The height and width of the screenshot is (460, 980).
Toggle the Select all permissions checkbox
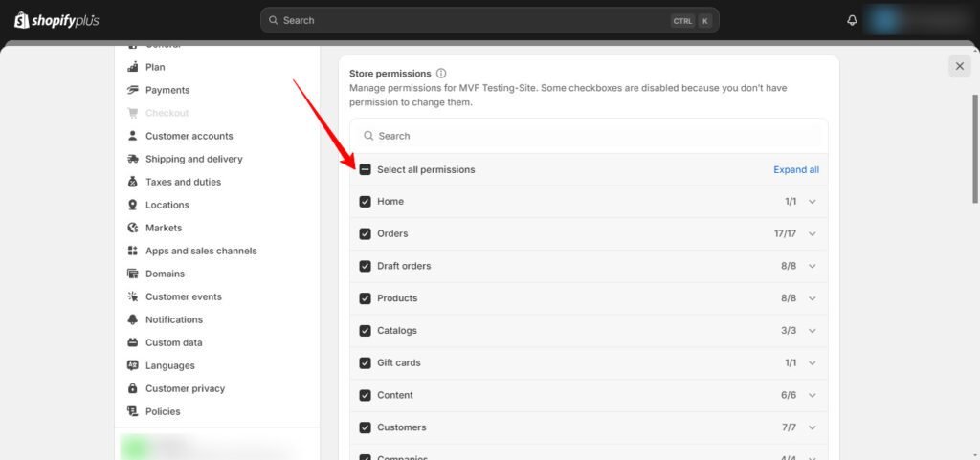[365, 170]
